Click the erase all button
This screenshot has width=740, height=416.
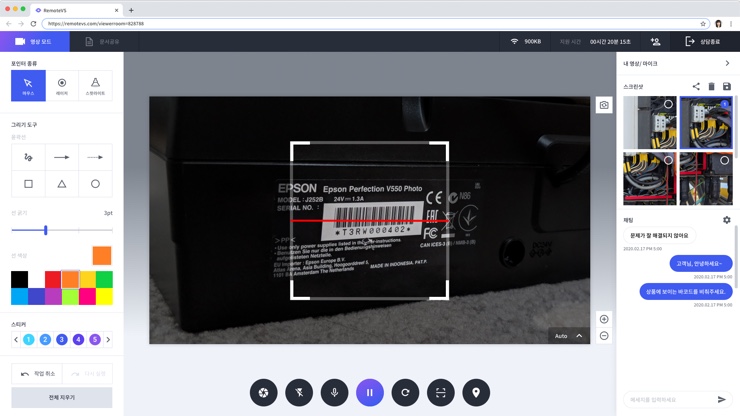click(62, 398)
